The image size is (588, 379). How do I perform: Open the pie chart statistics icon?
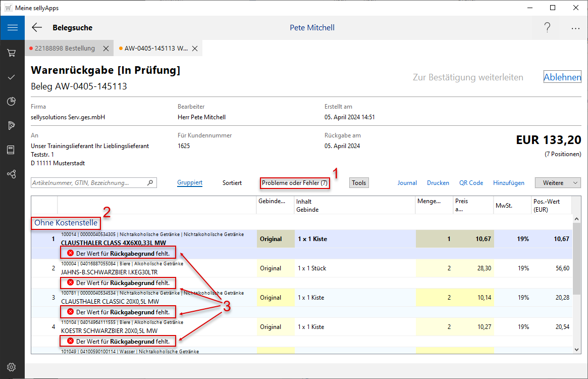pos(12,102)
